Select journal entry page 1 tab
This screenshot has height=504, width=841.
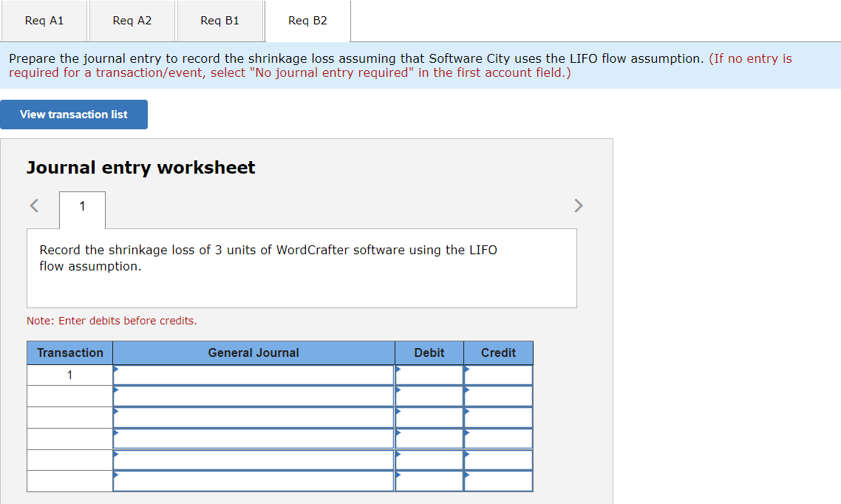coord(81,210)
